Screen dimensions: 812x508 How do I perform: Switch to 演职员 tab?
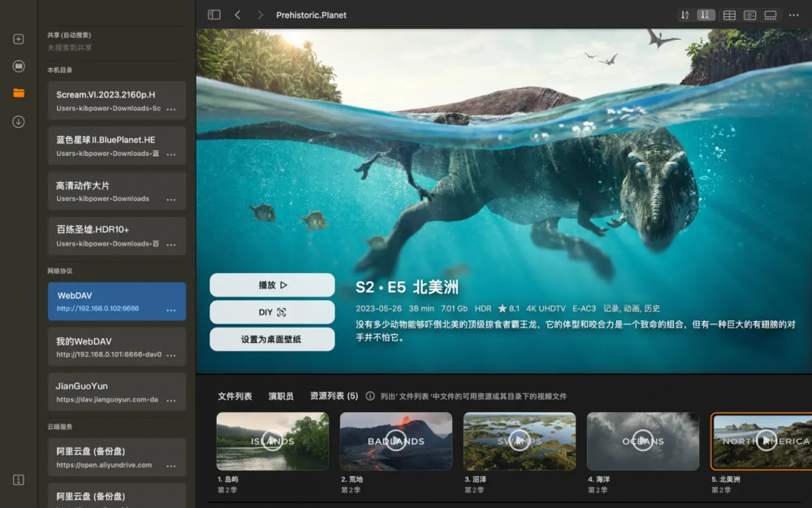click(281, 396)
